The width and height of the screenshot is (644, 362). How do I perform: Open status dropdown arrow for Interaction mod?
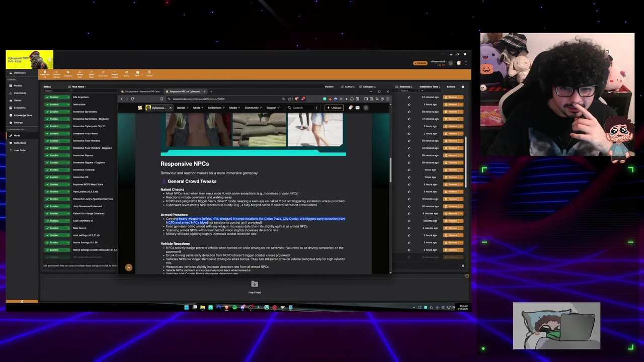coord(68,105)
